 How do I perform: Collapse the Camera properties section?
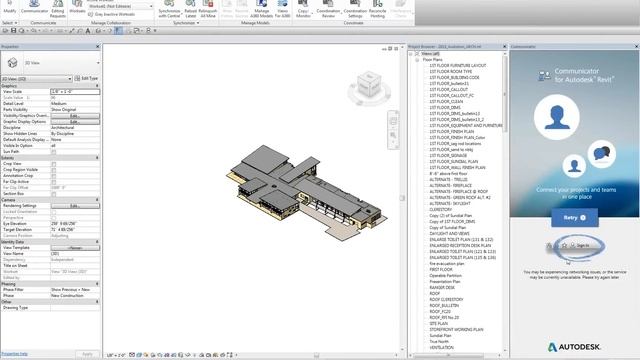(x=97, y=200)
